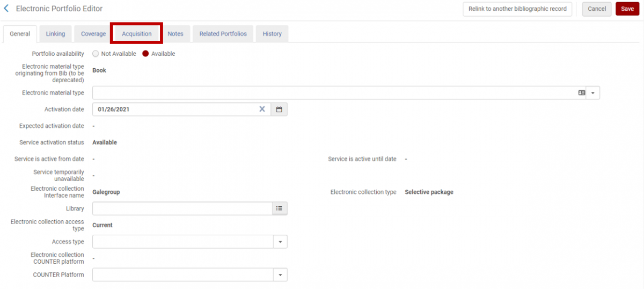Viewport: 644px width, 289px height.
Task: Expand the Electronic material type dropdown arrow
Action: (593, 93)
